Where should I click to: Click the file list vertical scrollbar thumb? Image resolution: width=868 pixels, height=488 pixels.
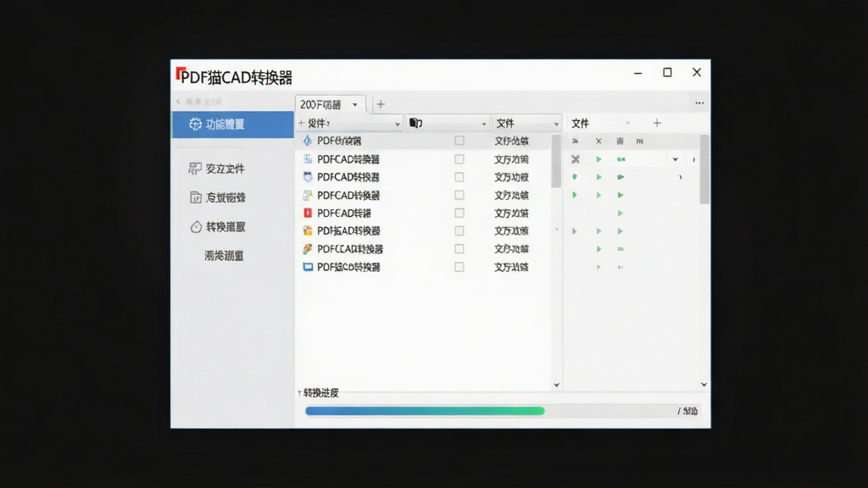[556, 160]
